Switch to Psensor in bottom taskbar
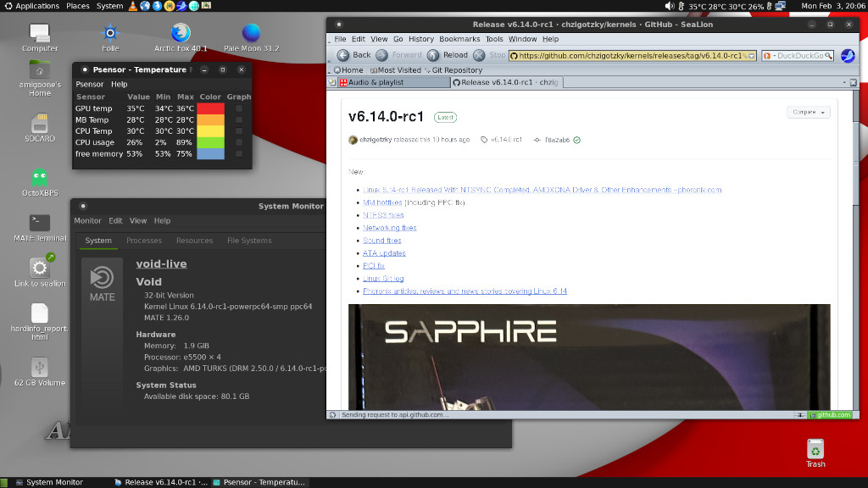Image resolution: width=868 pixels, height=488 pixels. [259, 482]
